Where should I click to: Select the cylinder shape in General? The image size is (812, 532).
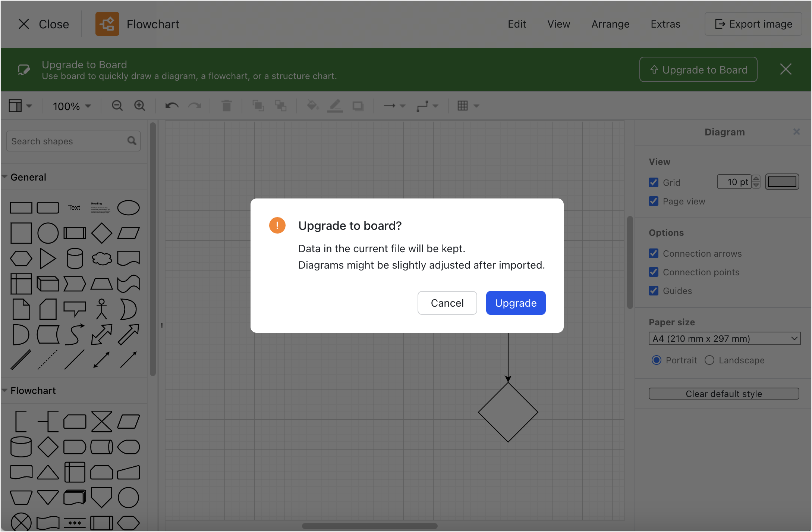[x=75, y=259]
